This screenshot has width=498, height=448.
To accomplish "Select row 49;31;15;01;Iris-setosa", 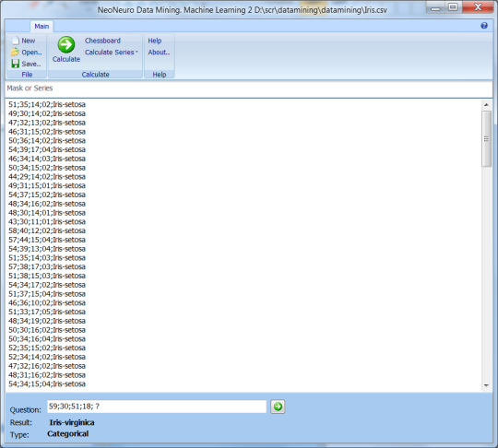I will click(47, 185).
